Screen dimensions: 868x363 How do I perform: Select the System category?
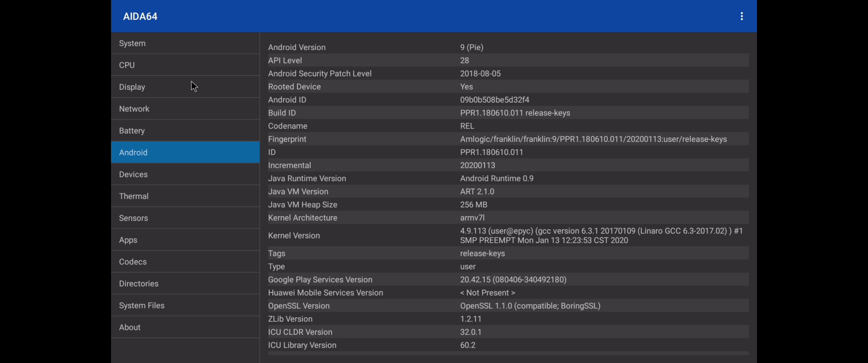pos(185,43)
